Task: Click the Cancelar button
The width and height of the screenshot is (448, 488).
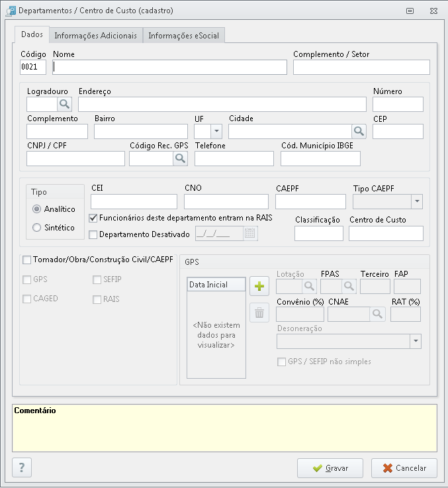Action: tap(404, 468)
